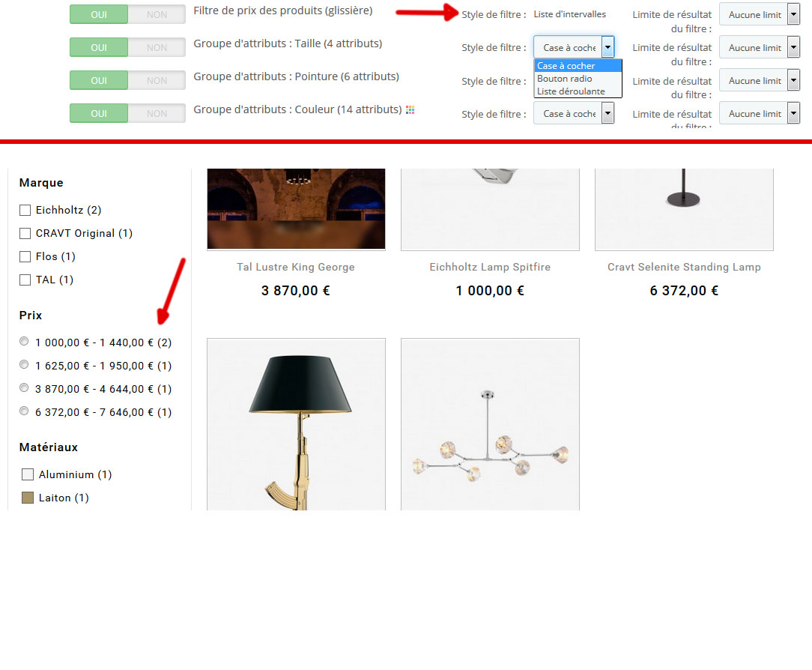
Task: Toggle OUI for price filter (glissière)
Action: coord(99,14)
